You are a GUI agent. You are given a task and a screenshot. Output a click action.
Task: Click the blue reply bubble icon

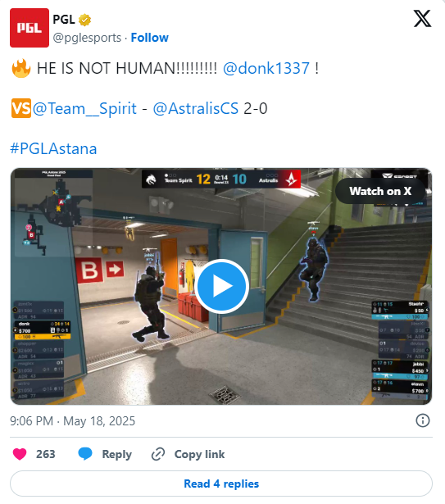[x=85, y=454]
